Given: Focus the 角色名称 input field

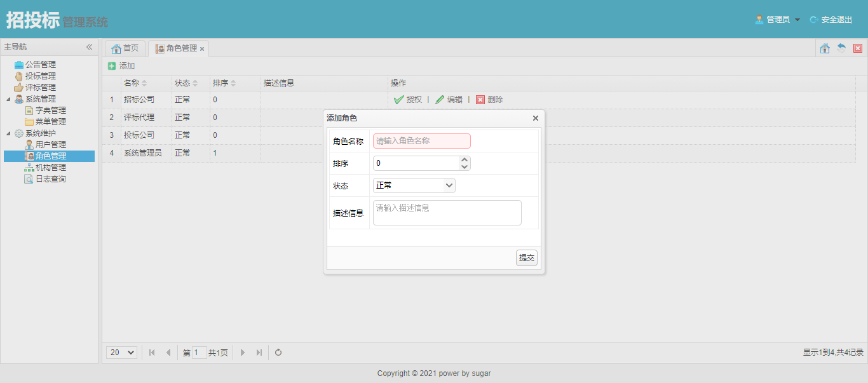Looking at the screenshot, I should pyautogui.click(x=422, y=141).
